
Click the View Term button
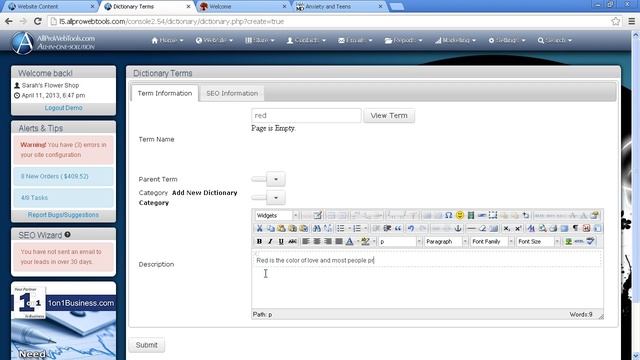click(x=389, y=116)
